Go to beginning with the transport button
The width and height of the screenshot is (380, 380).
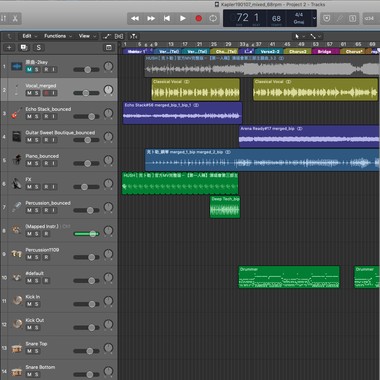pyautogui.click(x=167, y=18)
